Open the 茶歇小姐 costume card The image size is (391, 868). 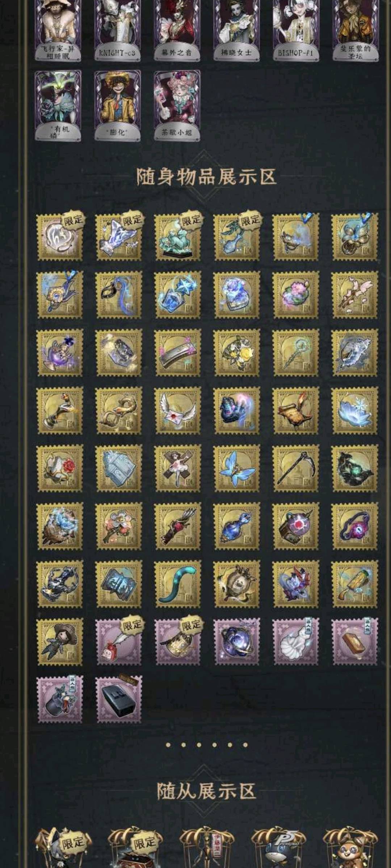[177, 105]
